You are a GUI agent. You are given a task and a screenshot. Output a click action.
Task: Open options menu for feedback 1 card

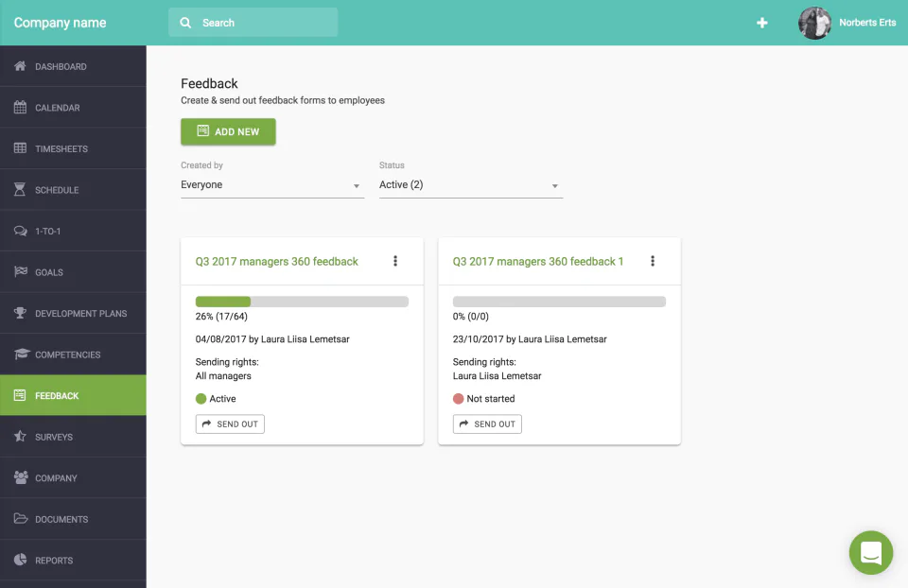(x=653, y=261)
